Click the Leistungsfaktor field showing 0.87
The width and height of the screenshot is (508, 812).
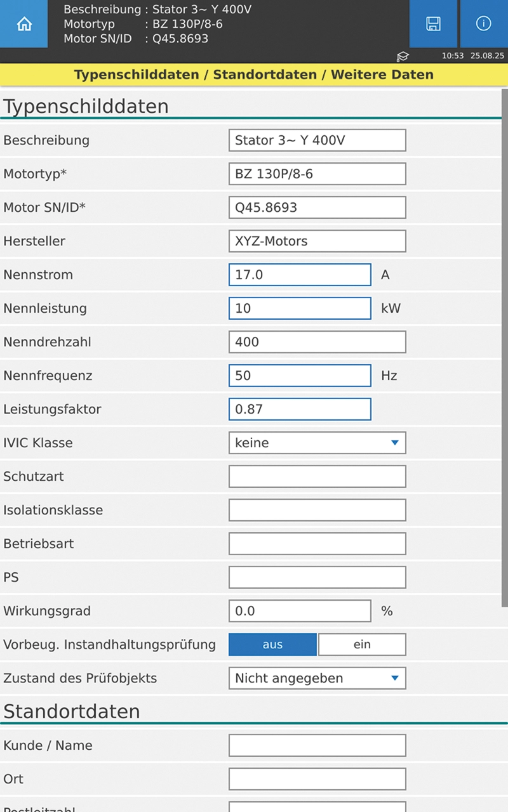click(x=300, y=409)
